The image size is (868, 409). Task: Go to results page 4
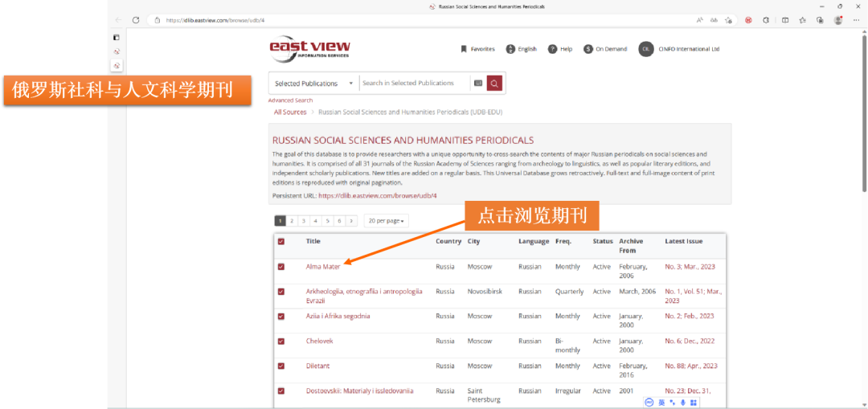(316, 220)
